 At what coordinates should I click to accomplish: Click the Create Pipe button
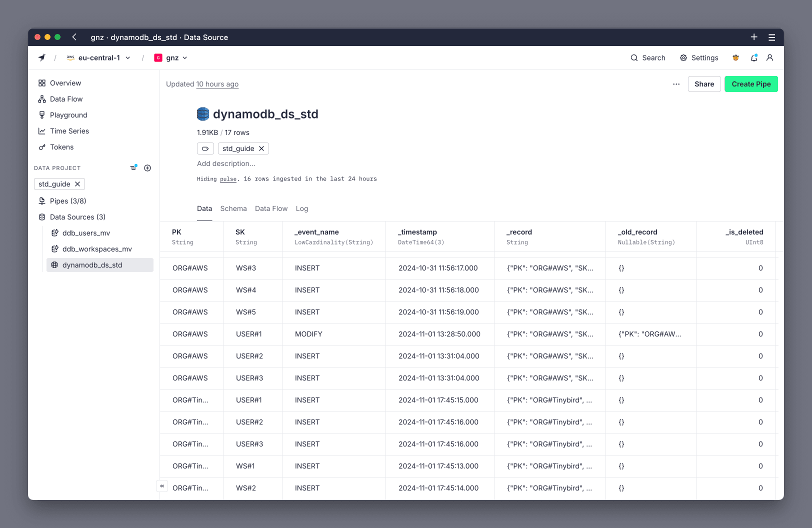(x=751, y=84)
